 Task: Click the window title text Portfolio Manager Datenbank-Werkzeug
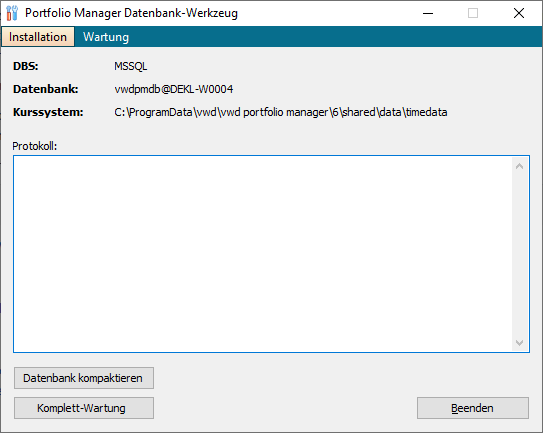[x=131, y=13]
